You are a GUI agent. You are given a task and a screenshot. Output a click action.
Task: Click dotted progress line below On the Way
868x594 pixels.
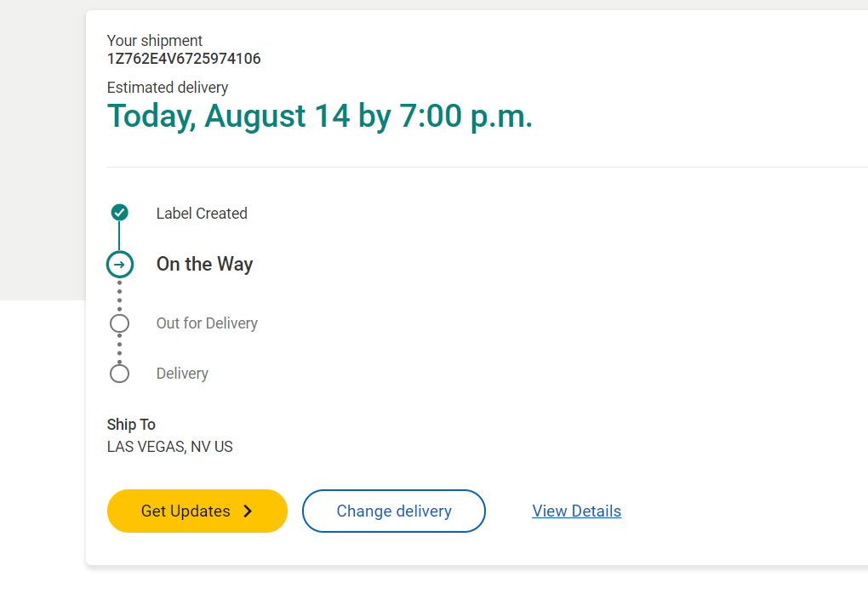coord(120,296)
